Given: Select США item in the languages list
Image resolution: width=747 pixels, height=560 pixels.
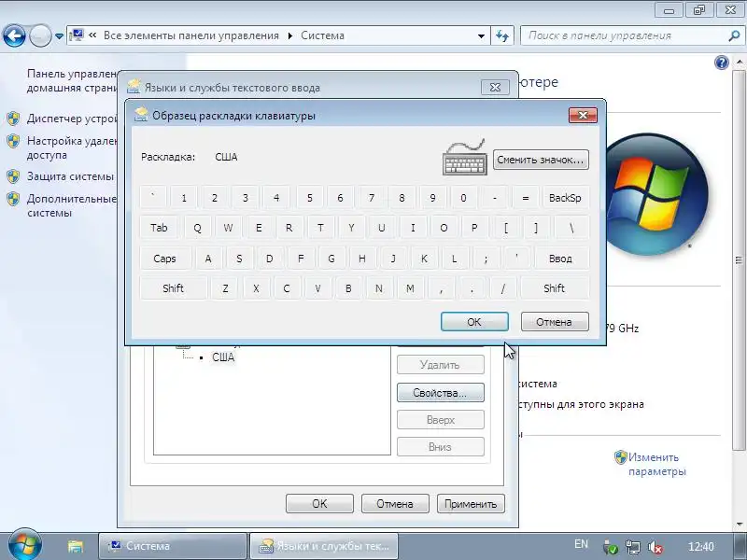Looking at the screenshot, I should (x=223, y=357).
